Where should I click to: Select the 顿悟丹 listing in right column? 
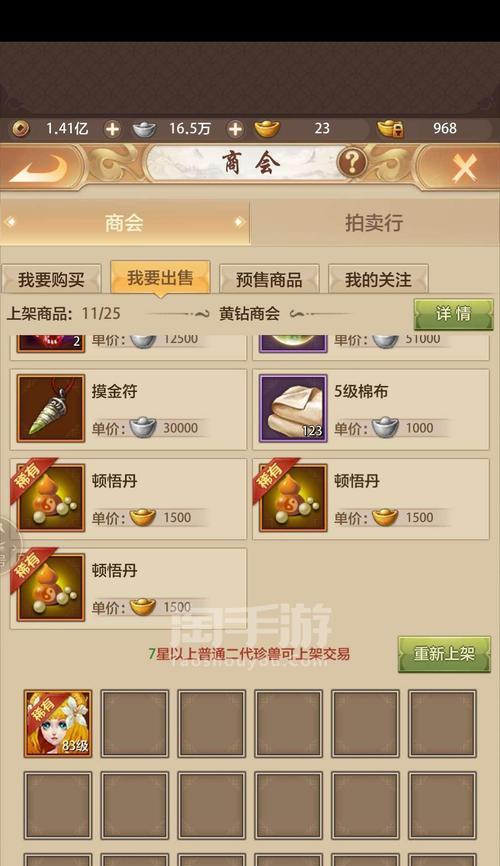tap(371, 499)
